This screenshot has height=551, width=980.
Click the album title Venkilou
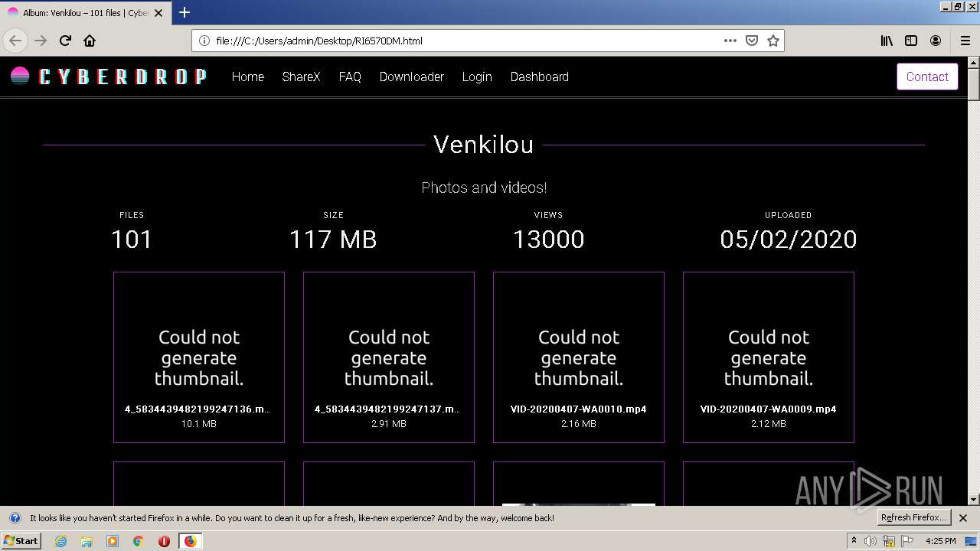coord(483,144)
